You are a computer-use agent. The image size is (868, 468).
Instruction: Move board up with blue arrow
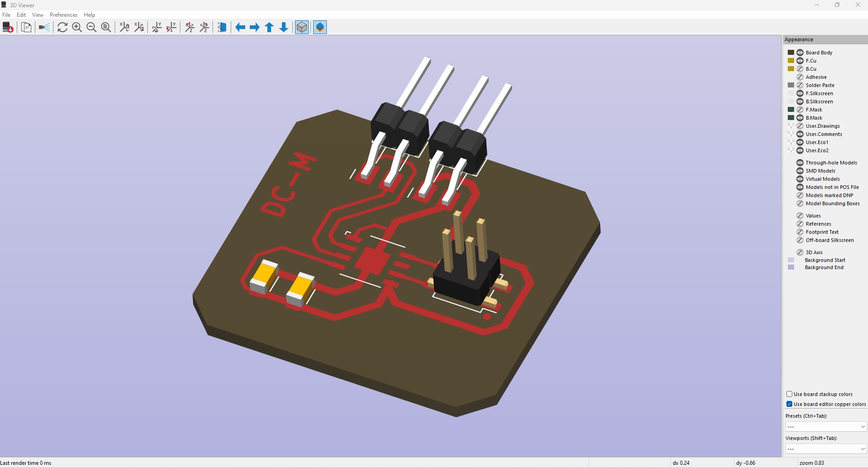[269, 27]
